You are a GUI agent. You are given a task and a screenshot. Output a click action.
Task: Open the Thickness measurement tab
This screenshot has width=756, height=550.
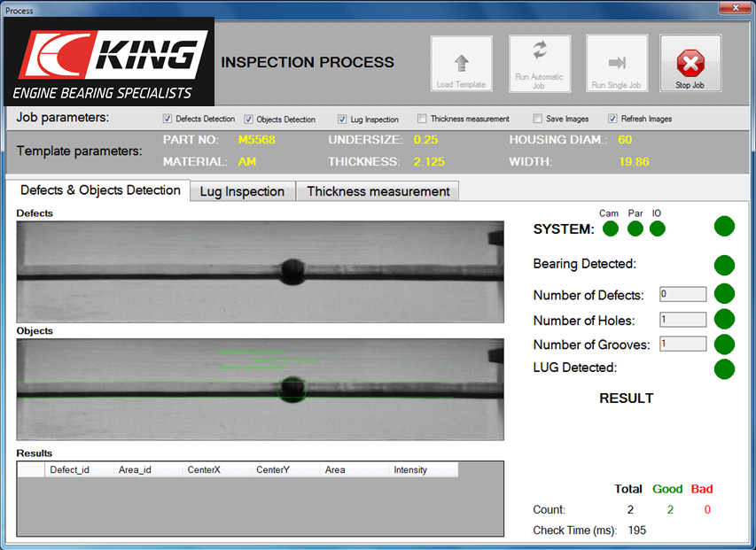pyautogui.click(x=378, y=191)
